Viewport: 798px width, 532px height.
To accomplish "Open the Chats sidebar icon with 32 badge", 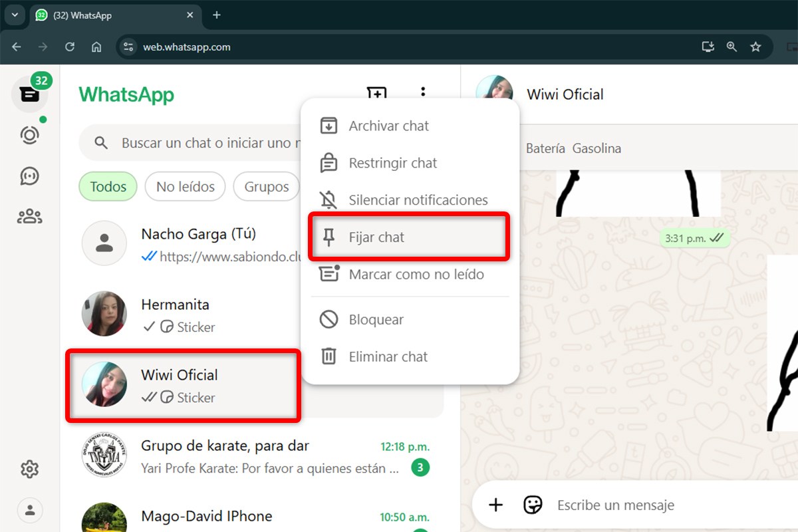I will 30,94.
